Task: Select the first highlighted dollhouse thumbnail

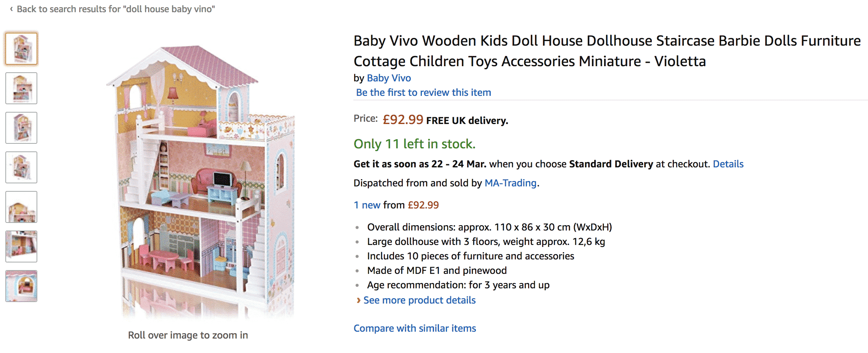Action: pos(21,49)
